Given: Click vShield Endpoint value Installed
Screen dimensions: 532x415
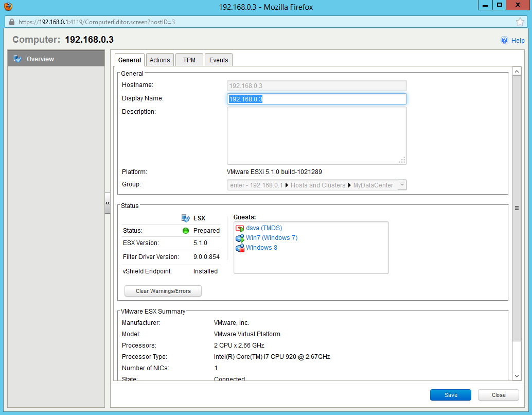Looking at the screenshot, I should [205, 271].
